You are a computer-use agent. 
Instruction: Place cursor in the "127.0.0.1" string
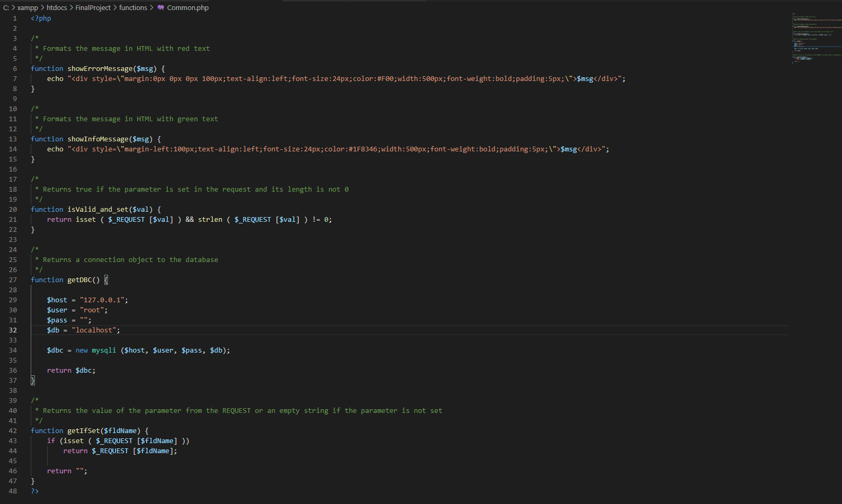pos(102,300)
